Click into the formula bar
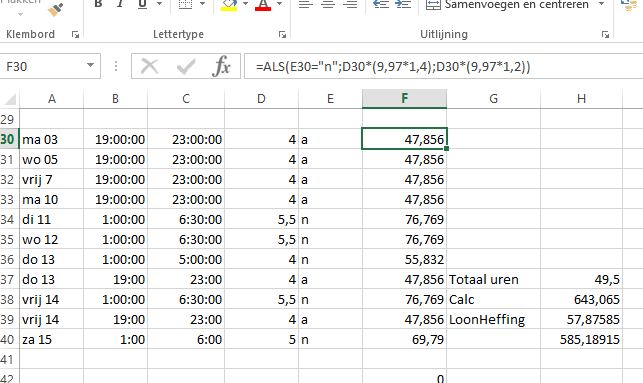The width and height of the screenshot is (643, 383). pyautogui.click(x=443, y=66)
